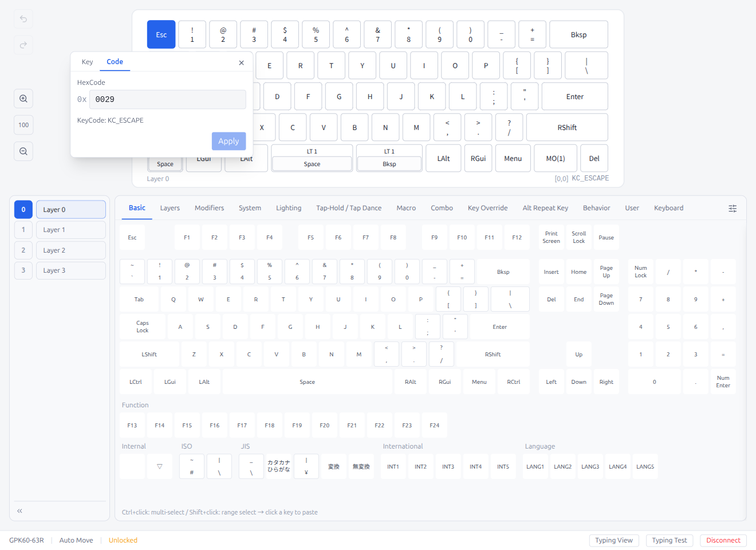Open the Lighting tab

(288, 208)
